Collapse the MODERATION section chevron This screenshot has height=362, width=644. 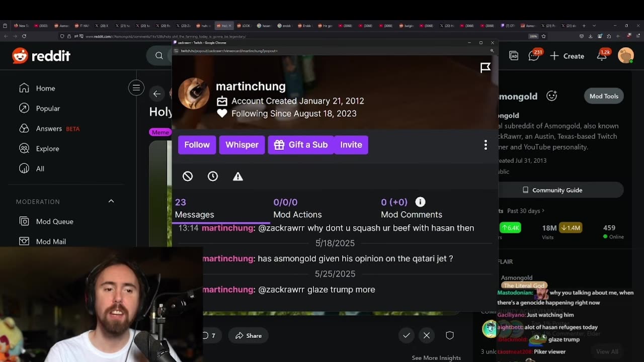pos(111,201)
